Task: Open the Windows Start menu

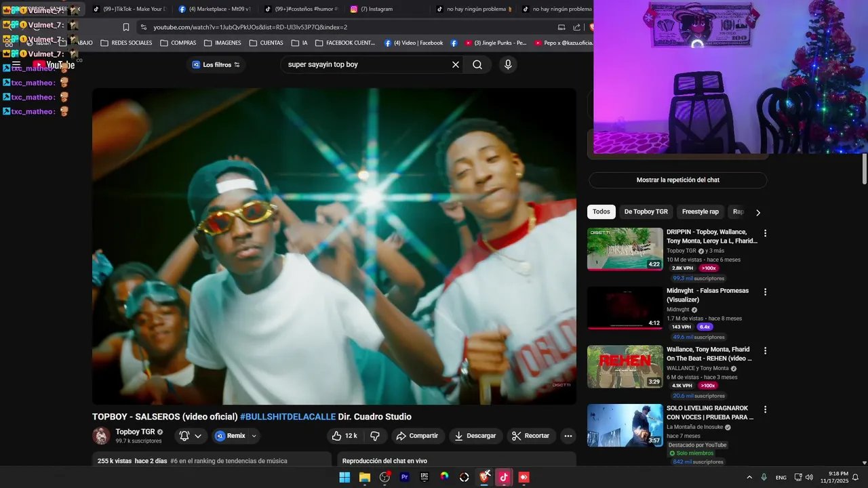Action: pos(344,477)
